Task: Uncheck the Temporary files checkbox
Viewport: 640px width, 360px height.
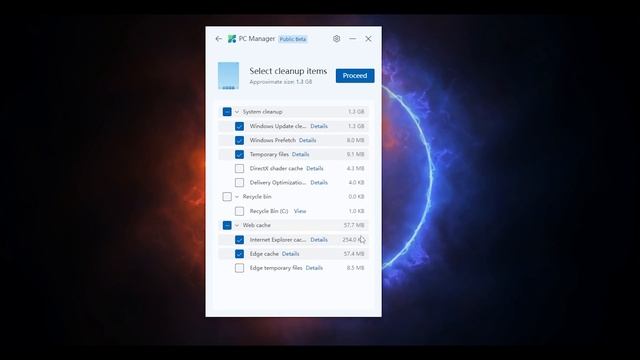Action: coord(240,154)
